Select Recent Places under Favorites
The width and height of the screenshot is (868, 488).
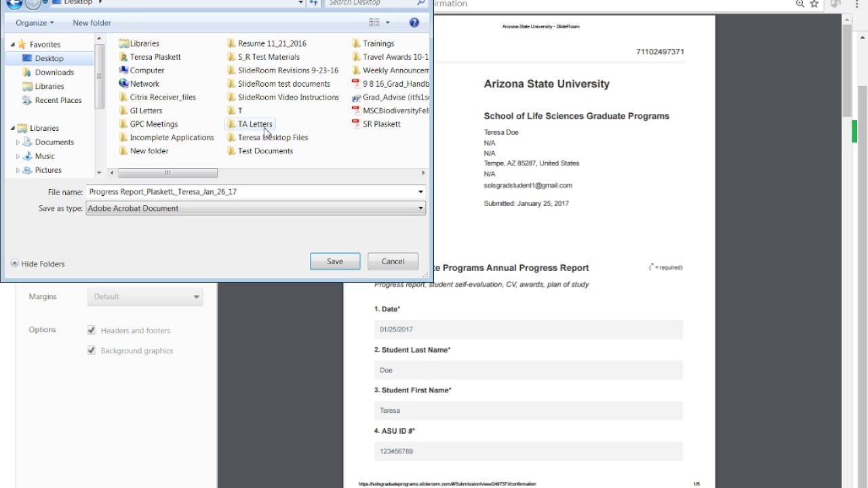point(52,100)
